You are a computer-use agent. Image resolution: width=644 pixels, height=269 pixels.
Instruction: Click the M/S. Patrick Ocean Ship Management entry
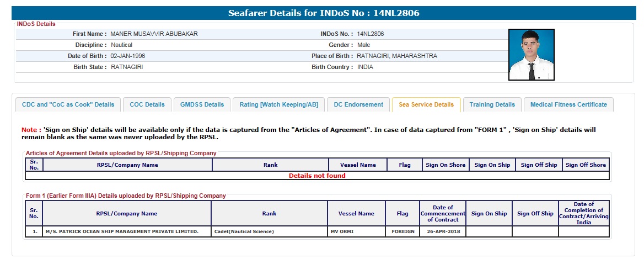(122, 231)
